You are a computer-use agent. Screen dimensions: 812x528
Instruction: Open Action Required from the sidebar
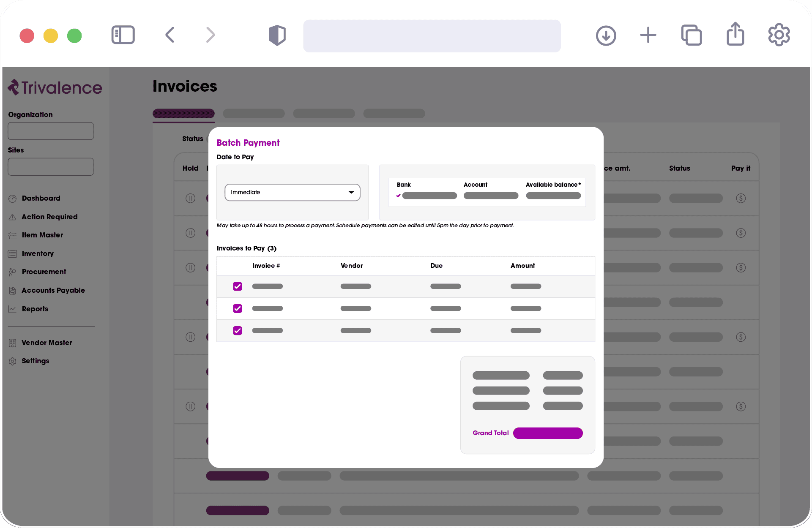tap(13, 217)
